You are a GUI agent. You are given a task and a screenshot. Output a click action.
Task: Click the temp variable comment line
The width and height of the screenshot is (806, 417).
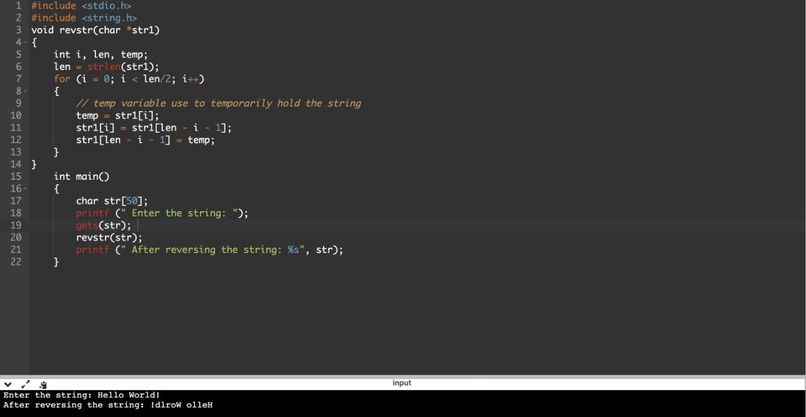pyautogui.click(x=218, y=103)
